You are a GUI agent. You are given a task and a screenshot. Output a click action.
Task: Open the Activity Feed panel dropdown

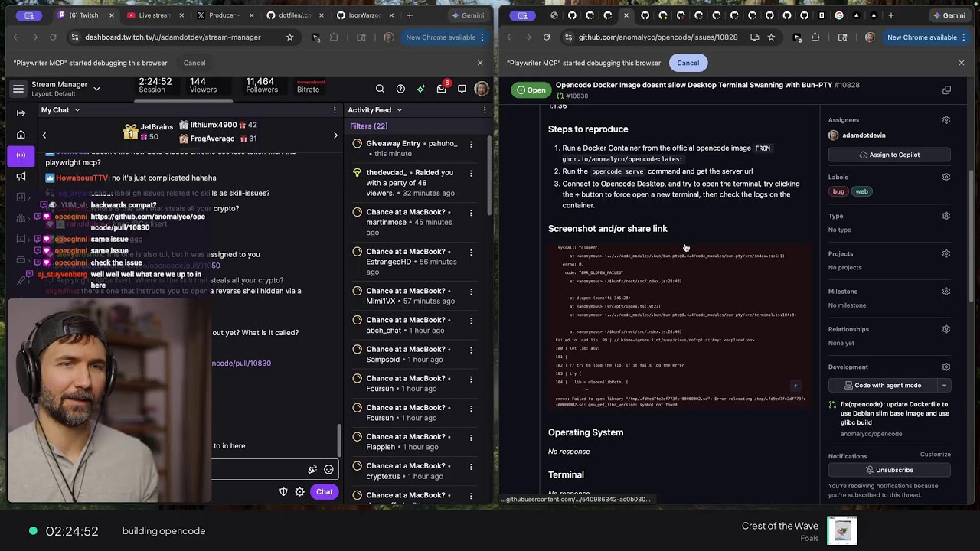[399, 110]
